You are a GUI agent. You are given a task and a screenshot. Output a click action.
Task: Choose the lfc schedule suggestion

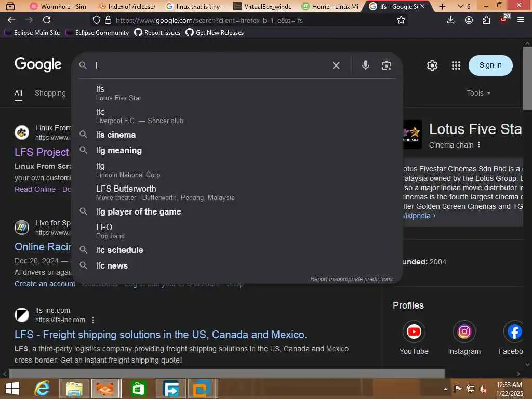click(x=237, y=250)
